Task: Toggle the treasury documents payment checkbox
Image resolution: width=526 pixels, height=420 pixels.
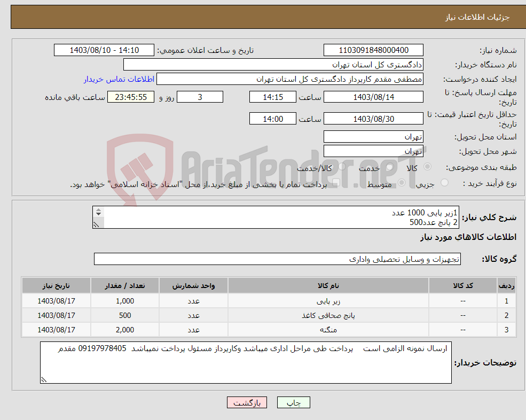Action: pyautogui.click(x=336, y=183)
